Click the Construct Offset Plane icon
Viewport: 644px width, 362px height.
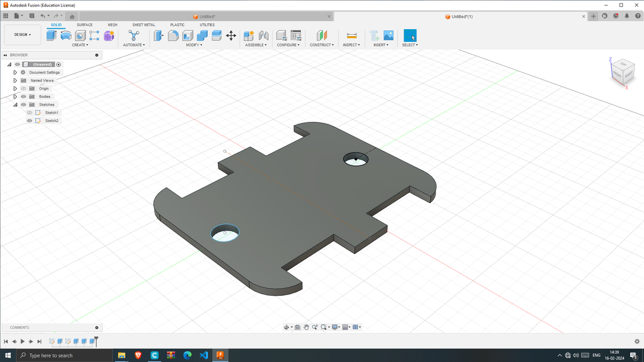point(321,35)
